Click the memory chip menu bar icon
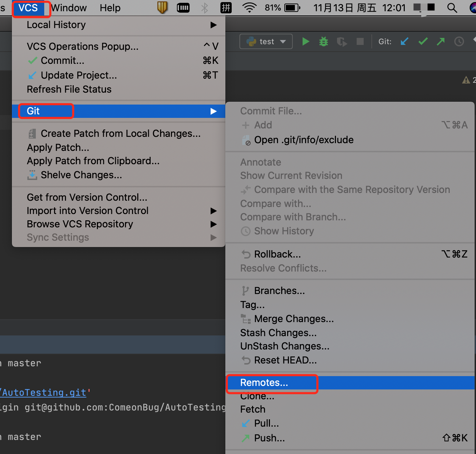Viewport: 476px width, 454px height. (183, 8)
